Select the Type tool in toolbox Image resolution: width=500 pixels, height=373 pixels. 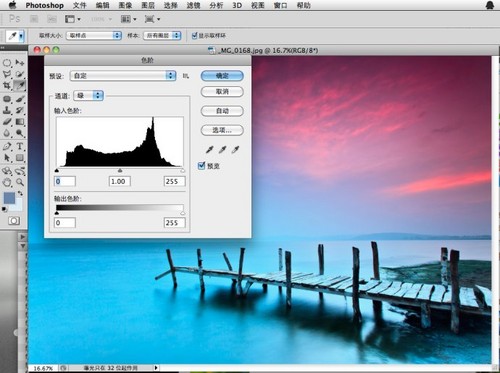pos(19,146)
